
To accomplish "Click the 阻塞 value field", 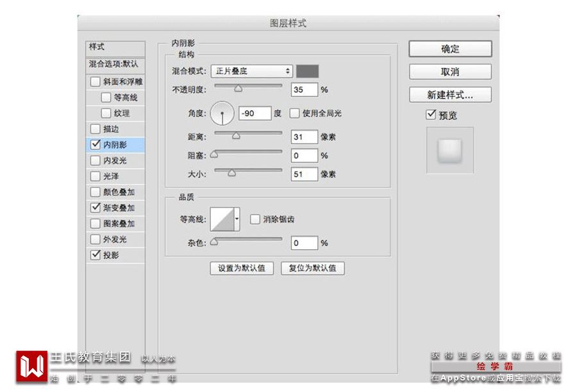I will pos(305,155).
